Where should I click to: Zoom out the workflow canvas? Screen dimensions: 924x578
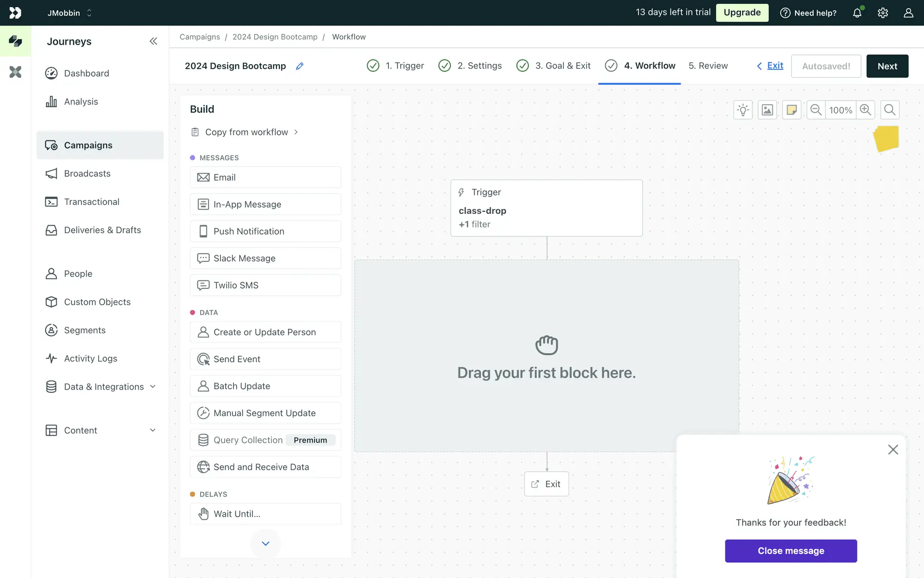point(816,110)
